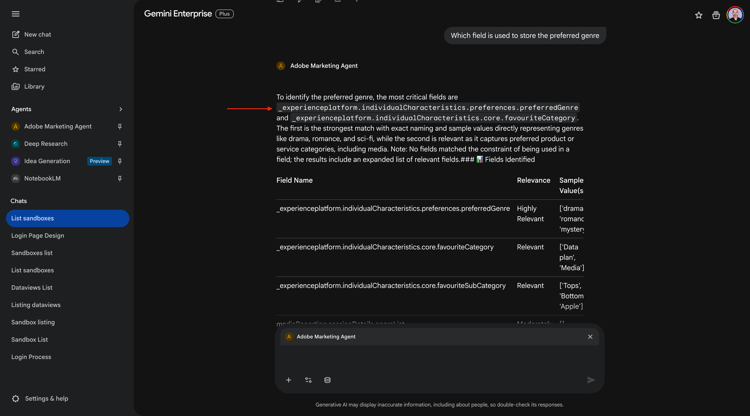
Task: Start a New chat
Action: coord(37,35)
